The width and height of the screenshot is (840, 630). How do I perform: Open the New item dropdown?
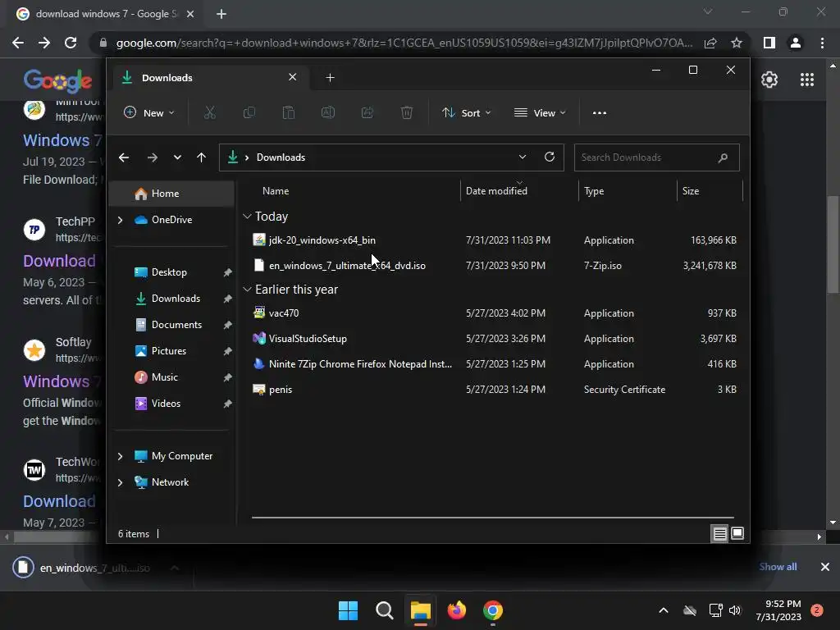tap(149, 113)
